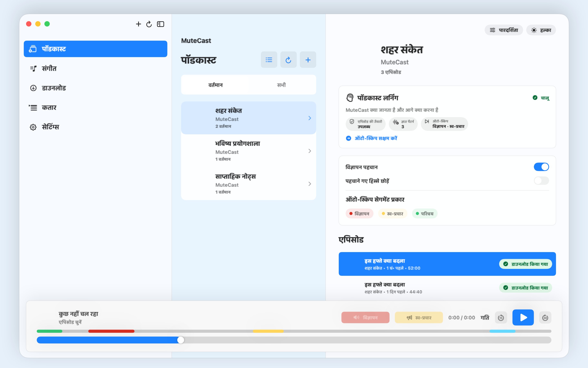
Task: Toggle the पहचाने गए हिस्से छोड़ें switch
Action: 541,181
